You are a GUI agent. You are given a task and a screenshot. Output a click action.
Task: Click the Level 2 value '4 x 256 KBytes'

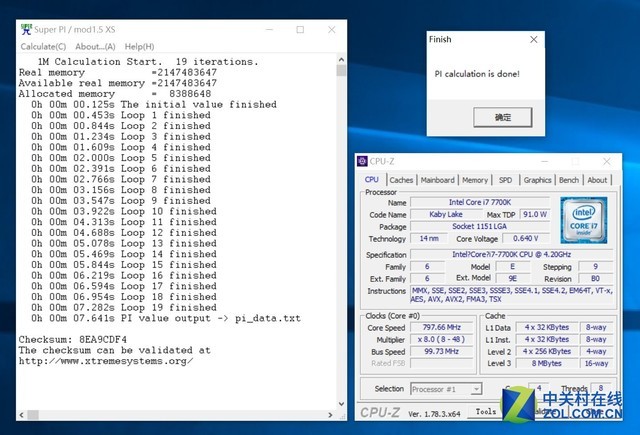pos(547,351)
